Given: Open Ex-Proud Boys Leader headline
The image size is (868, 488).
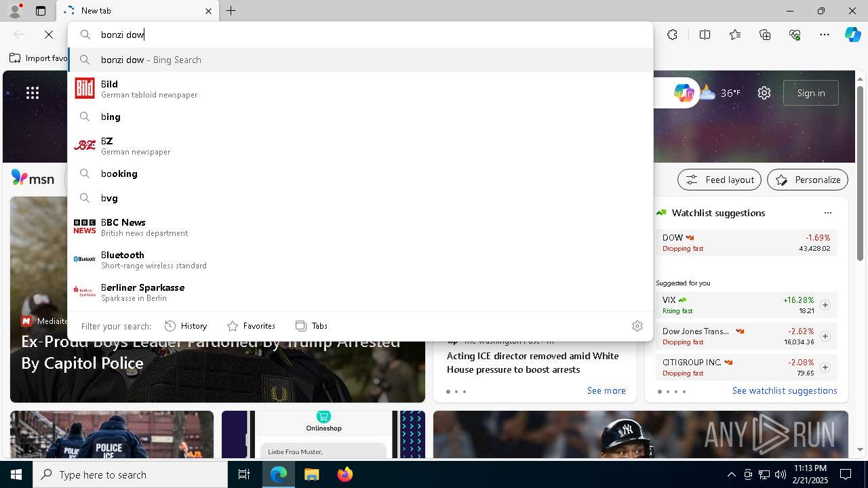Looking at the screenshot, I should pos(211,352).
